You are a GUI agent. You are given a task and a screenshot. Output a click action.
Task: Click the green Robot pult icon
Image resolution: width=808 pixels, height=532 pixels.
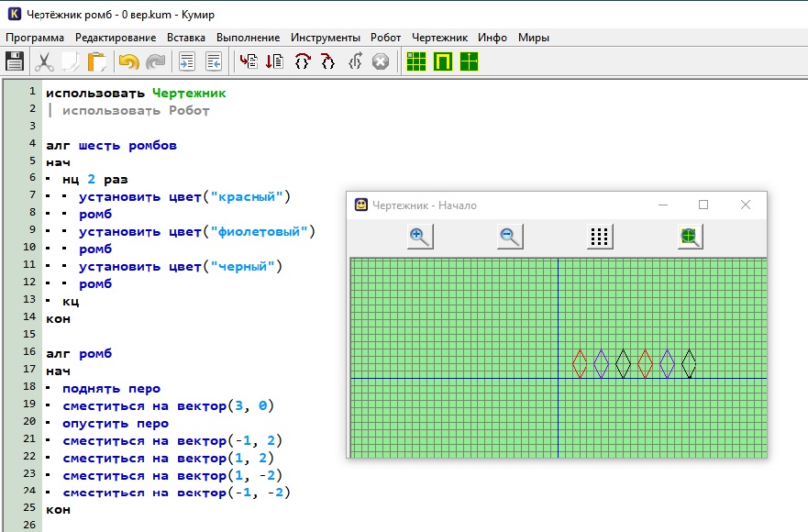(x=443, y=61)
